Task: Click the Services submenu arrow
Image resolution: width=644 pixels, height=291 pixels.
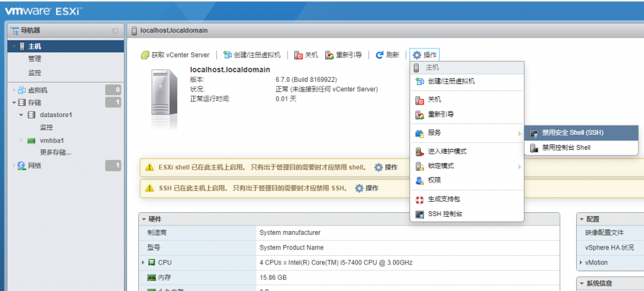Action: coord(519,134)
